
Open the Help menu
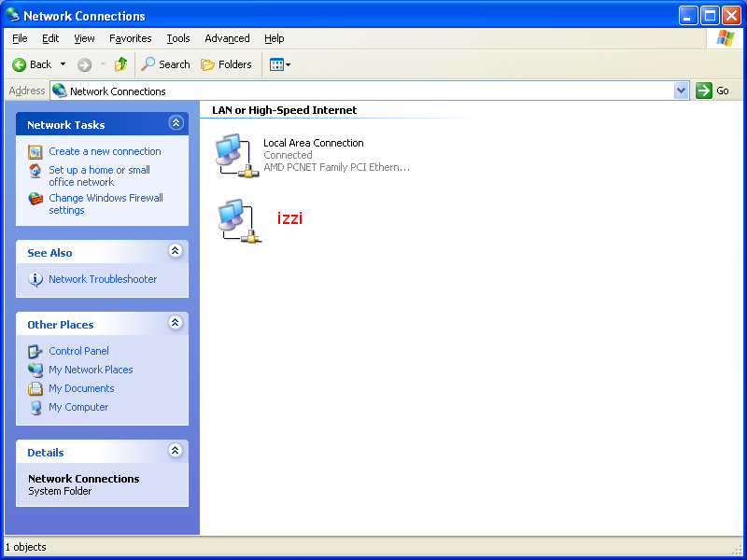274,38
